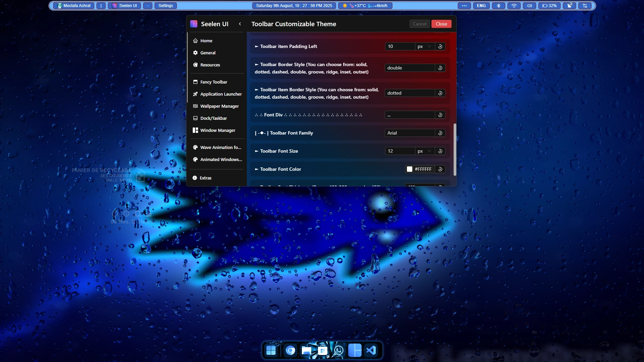The image size is (644, 362).
Task: Click the Home house icon in sidebar
Action: [x=195, y=41]
